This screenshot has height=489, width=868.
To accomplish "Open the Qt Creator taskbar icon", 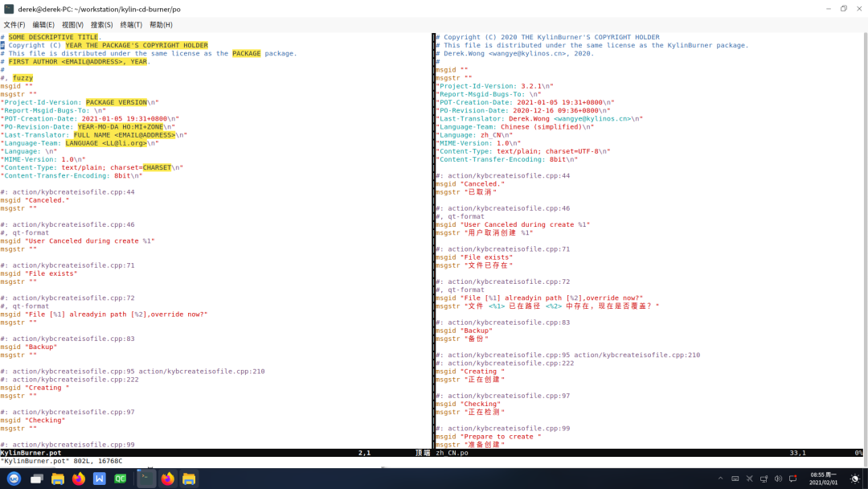I will pos(120,479).
